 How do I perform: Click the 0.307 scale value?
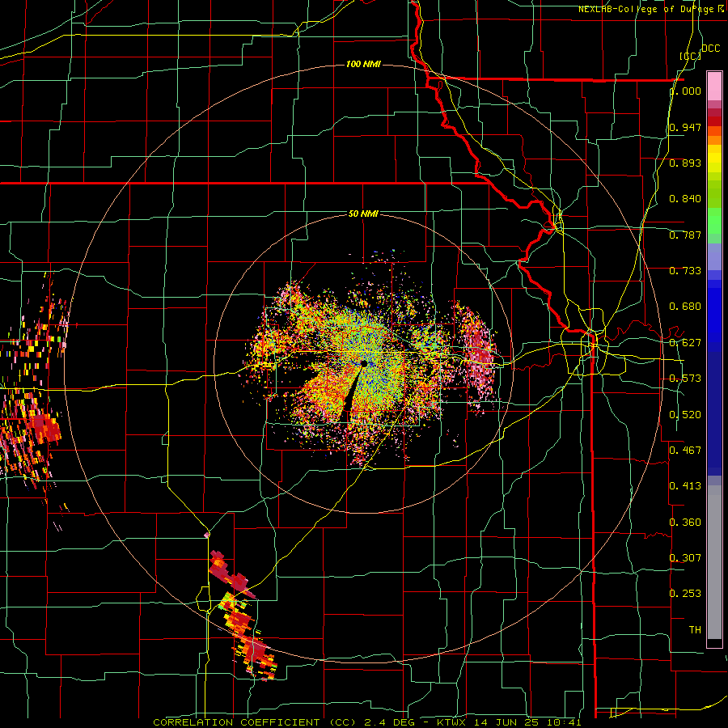[685, 557]
